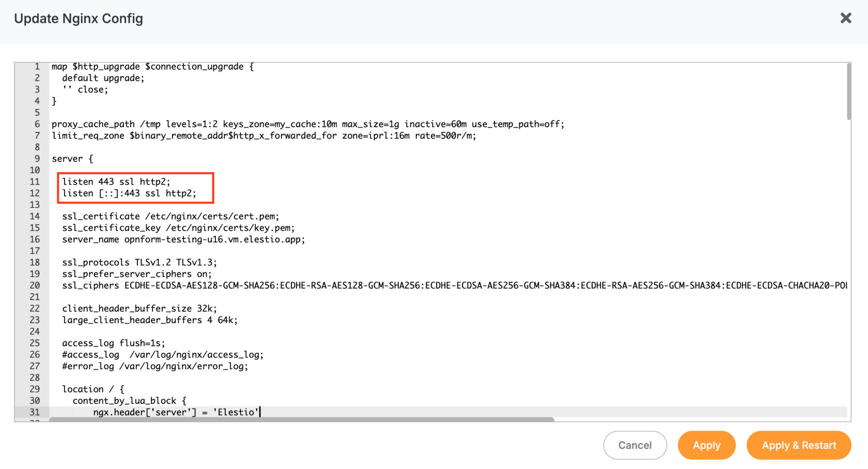Click the ngx.header['server'] = 'Elestio' line
The image size is (868, 469).
[x=176, y=412]
